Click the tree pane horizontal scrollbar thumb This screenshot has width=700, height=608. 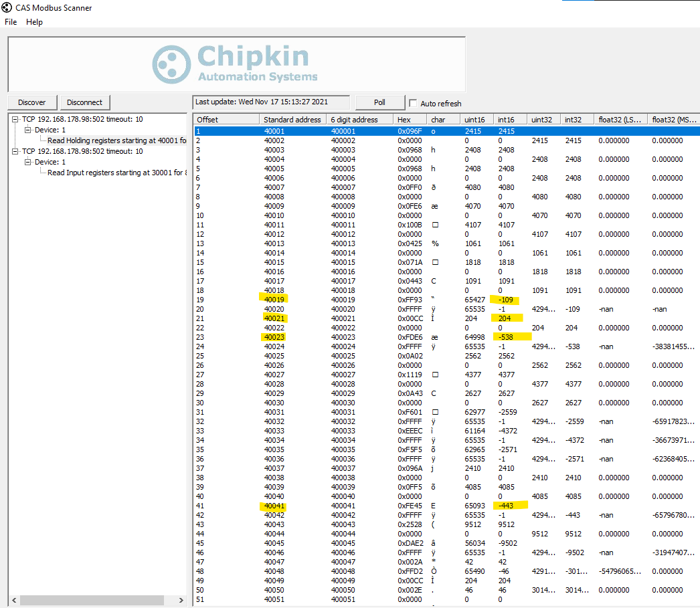[x=92, y=600]
